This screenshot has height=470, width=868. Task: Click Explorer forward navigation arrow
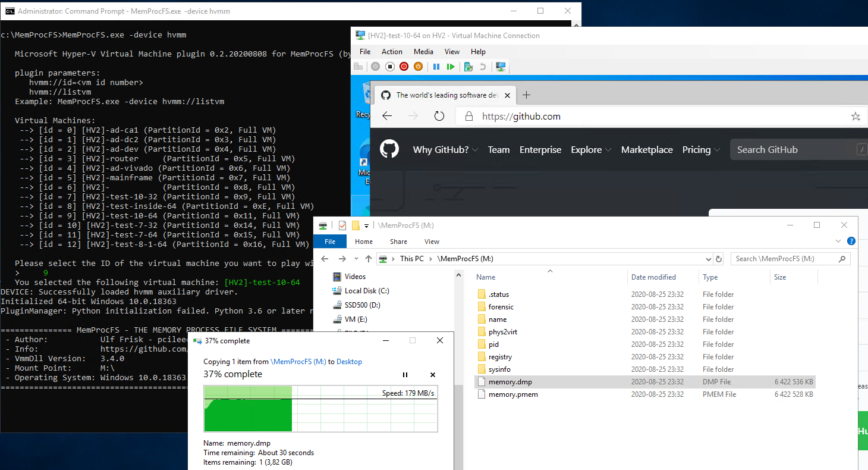click(342, 259)
